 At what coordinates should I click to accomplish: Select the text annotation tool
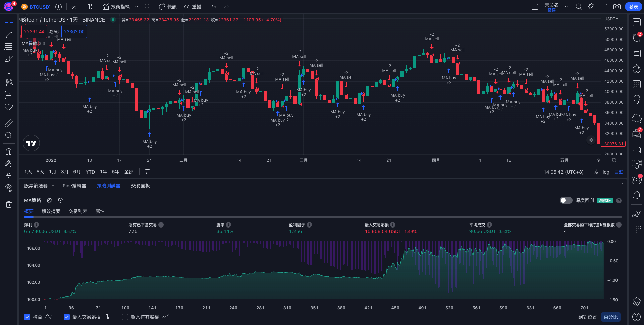pyautogui.click(x=9, y=71)
